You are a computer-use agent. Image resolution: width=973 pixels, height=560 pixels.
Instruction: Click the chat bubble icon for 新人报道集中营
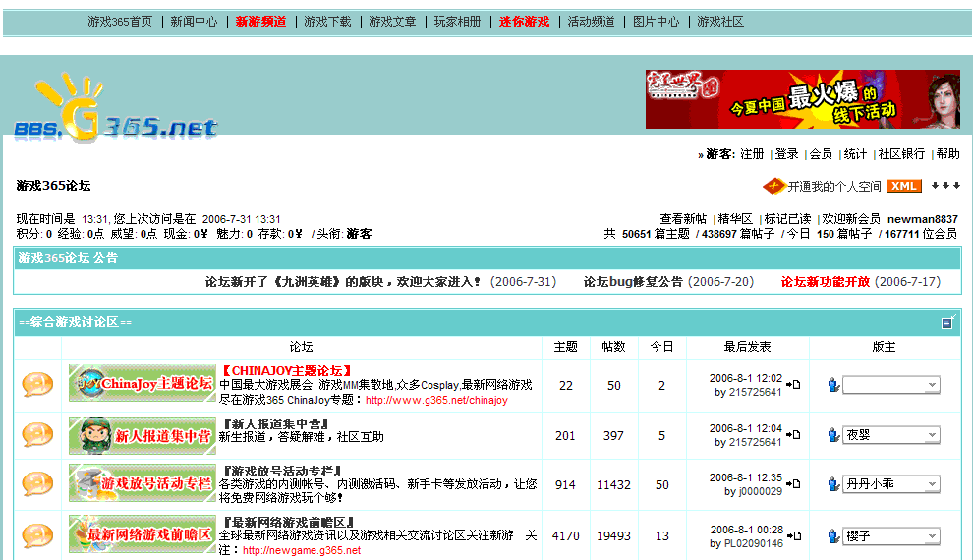(37, 434)
